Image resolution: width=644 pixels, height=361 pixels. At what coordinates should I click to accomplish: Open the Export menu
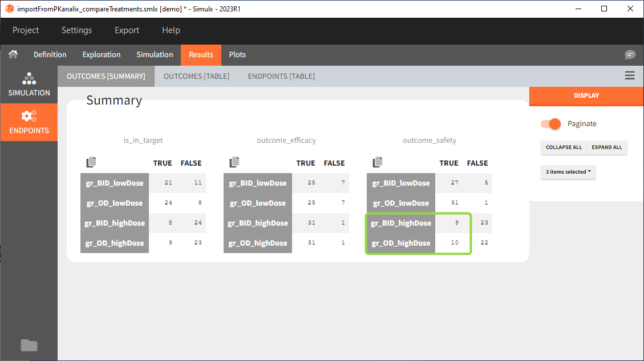tap(127, 30)
